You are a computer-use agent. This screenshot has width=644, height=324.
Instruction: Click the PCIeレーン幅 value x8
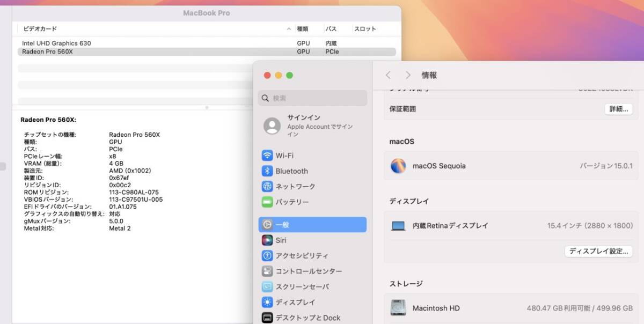pyautogui.click(x=112, y=156)
